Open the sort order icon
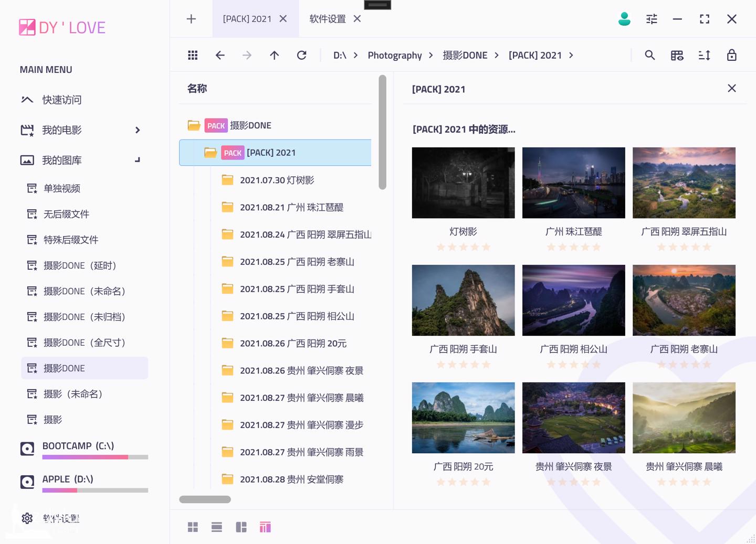The width and height of the screenshot is (756, 544). pos(705,55)
